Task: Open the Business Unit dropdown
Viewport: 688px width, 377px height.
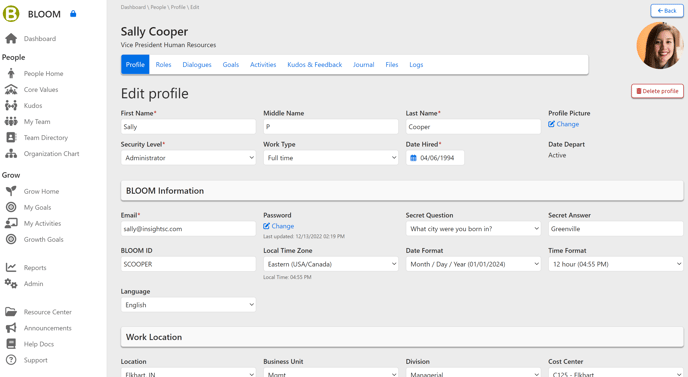Action: pyautogui.click(x=330, y=373)
